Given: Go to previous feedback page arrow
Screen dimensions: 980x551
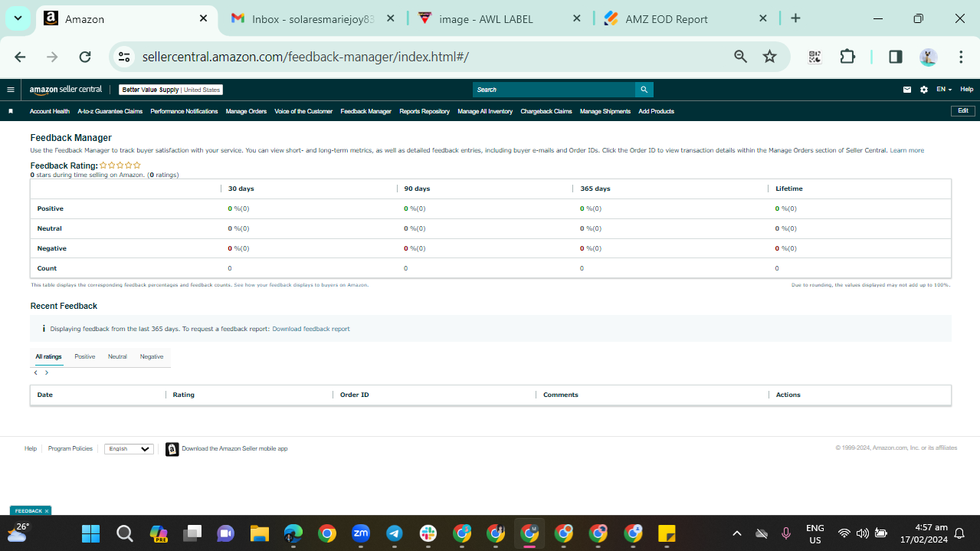Looking at the screenshot, I should pyautogui.click(x=35, y=372).
